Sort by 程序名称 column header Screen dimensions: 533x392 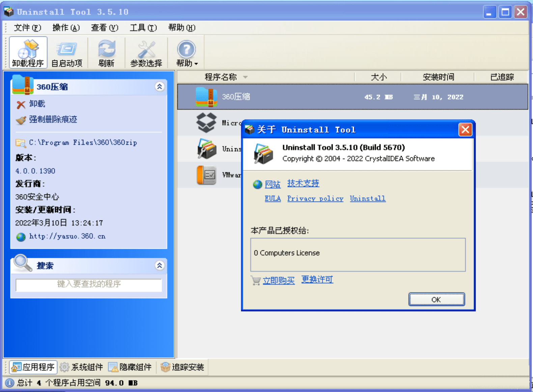[221, 77]
